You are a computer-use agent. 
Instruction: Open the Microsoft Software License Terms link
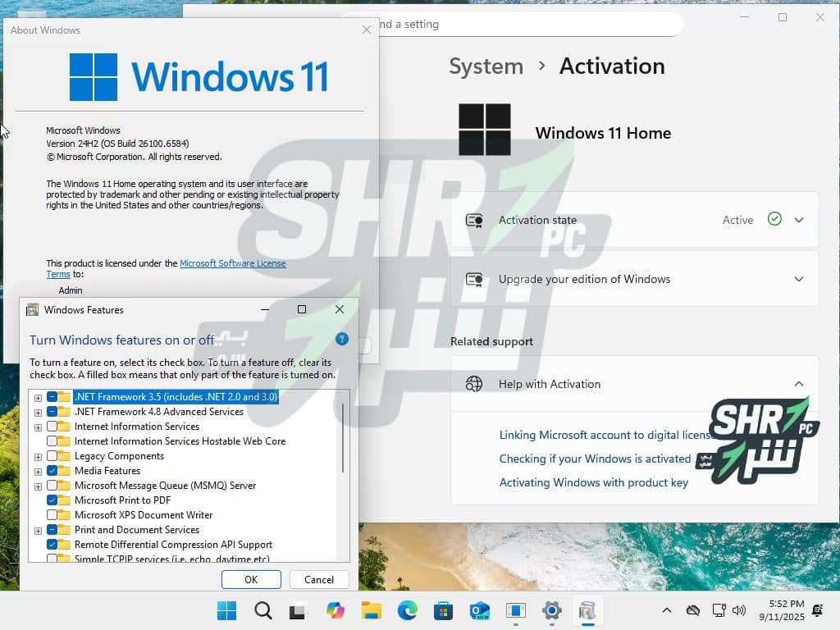[232, 263]
